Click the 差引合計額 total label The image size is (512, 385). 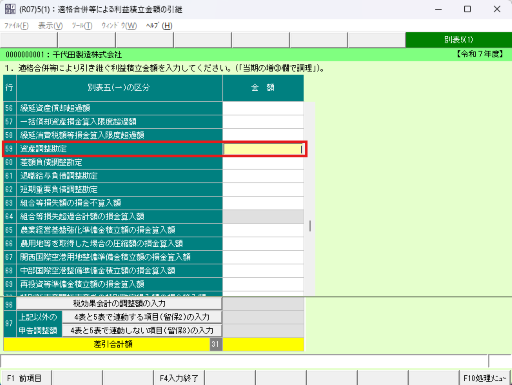113,344
